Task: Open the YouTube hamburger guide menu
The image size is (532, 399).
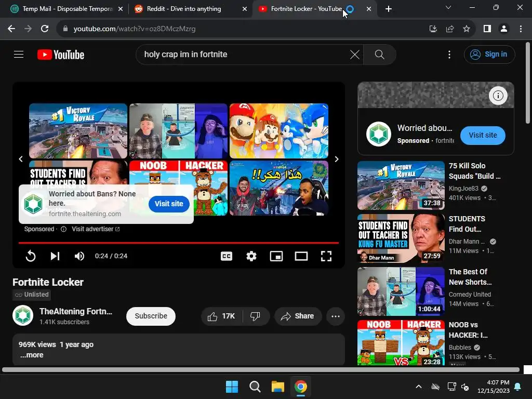Action: coord(19,54)
